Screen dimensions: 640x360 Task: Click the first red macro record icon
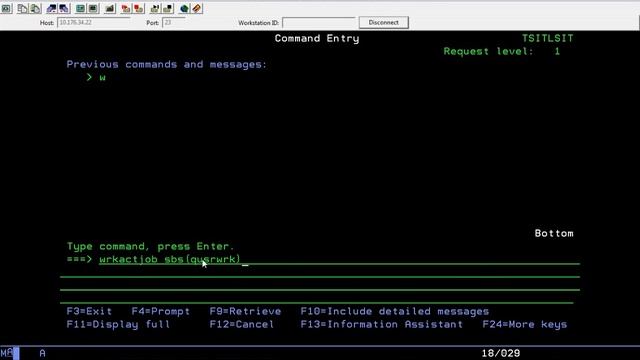point(126,8)
